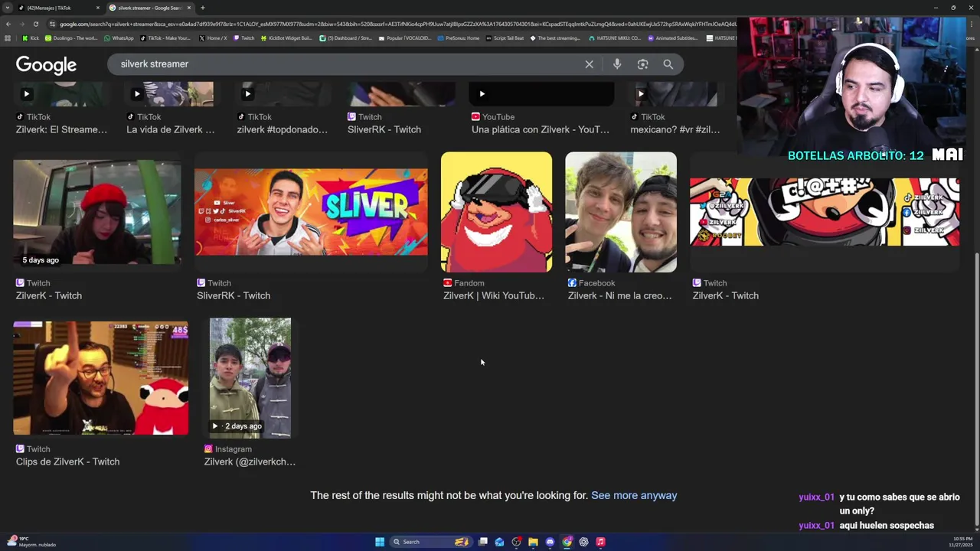980x551 pixels.
Task: Open the KickBot Widget Builder bookmark
Action: tap(286, 37)
